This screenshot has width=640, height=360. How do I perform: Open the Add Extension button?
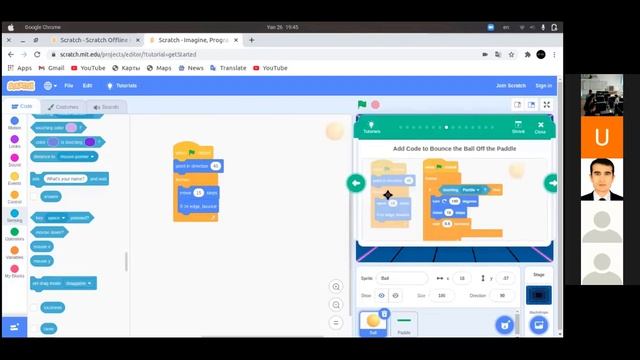tap(14, 327)
